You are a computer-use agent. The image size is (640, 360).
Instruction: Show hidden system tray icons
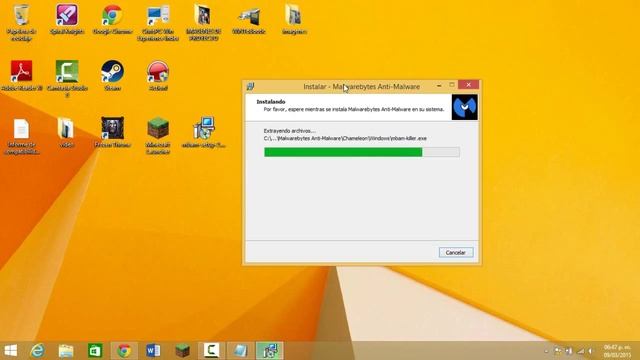pyautogui.click(x=547, y=351)
